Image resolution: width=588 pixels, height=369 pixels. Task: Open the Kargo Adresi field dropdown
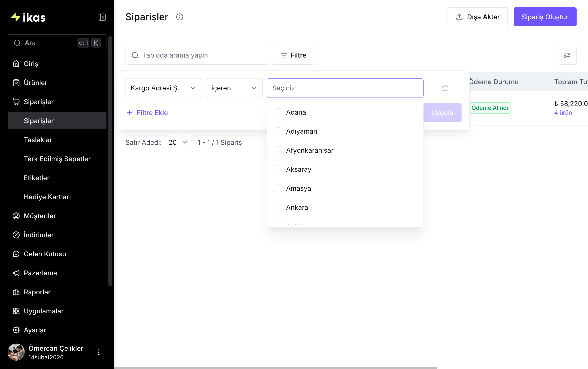click(x=163, y=88)
